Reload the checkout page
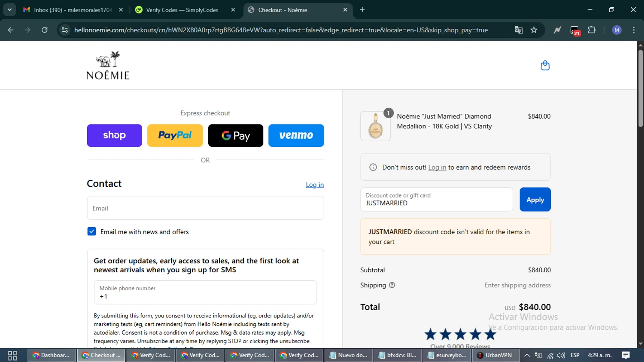Image resolution: width=644 pixels, height=362 pixels. (x=44, y=30)
